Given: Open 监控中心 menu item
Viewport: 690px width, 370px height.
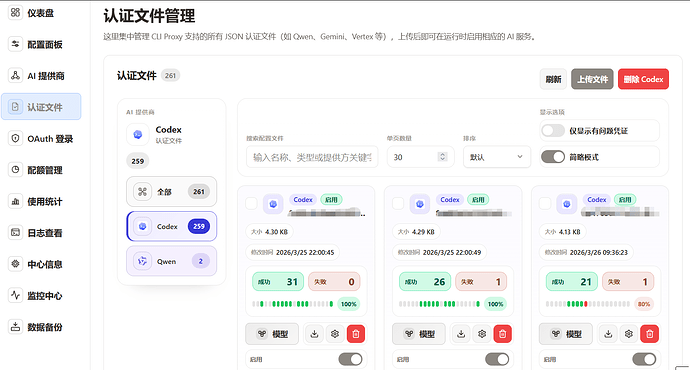Looking at the screenshot, I should [x=41, y=296].
